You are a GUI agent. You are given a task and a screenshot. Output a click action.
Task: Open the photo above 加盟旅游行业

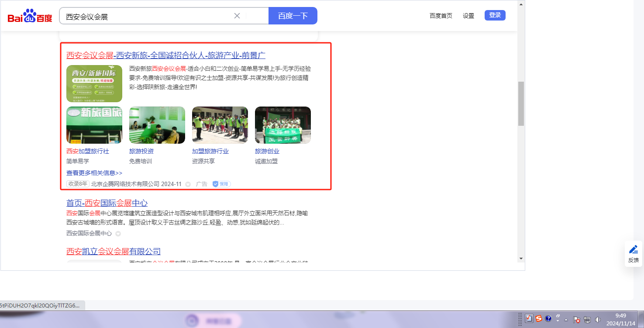(220, 125)
